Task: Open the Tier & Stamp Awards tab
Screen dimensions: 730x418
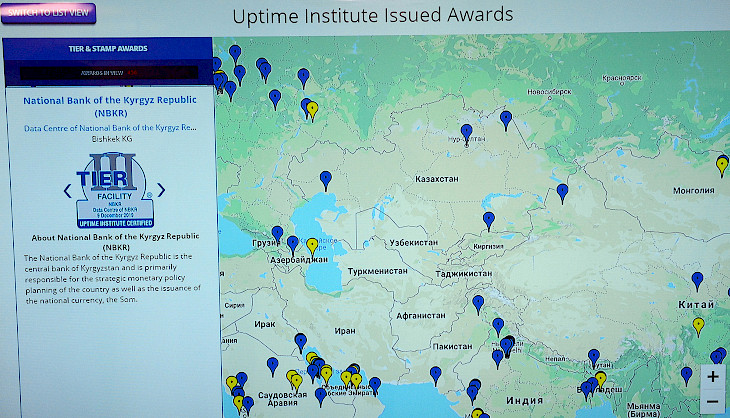Action: (x=108, y=48)
